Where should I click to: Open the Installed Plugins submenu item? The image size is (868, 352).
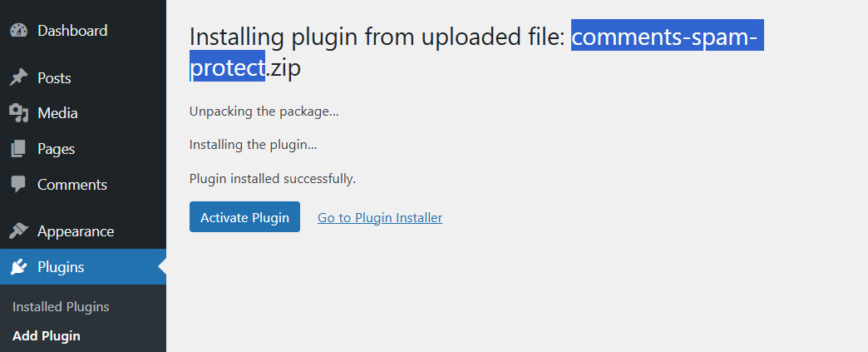click(61, 307)
